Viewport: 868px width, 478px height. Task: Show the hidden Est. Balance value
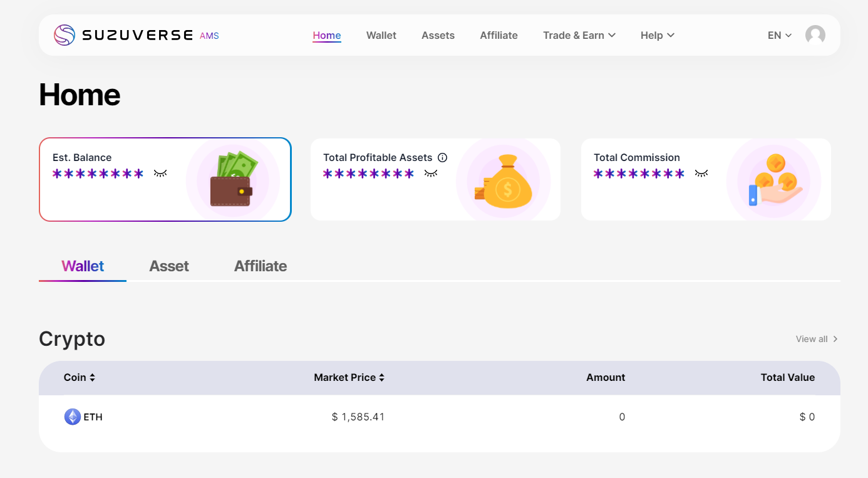(160, 173)
